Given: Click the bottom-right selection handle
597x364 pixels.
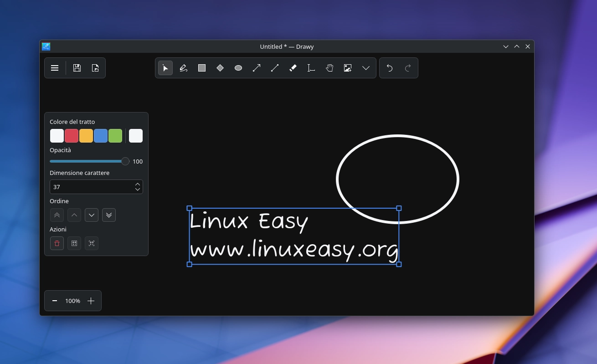Looking at the screenshot, I should pos(399,264).
